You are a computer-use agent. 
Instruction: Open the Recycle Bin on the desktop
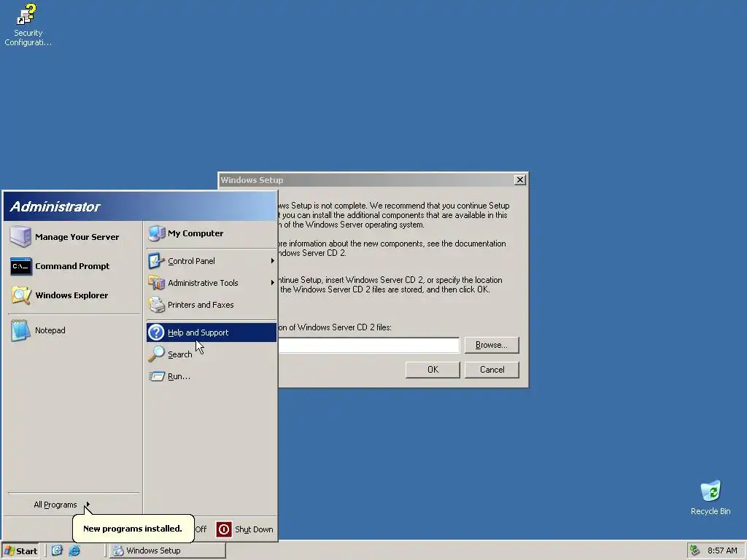tap(711, 498)
